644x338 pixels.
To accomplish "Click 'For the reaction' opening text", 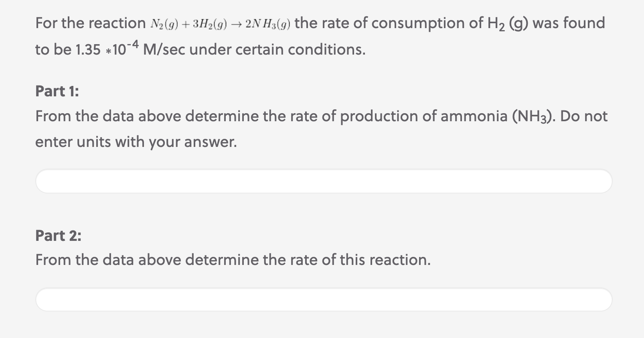I will coord(91,23).
